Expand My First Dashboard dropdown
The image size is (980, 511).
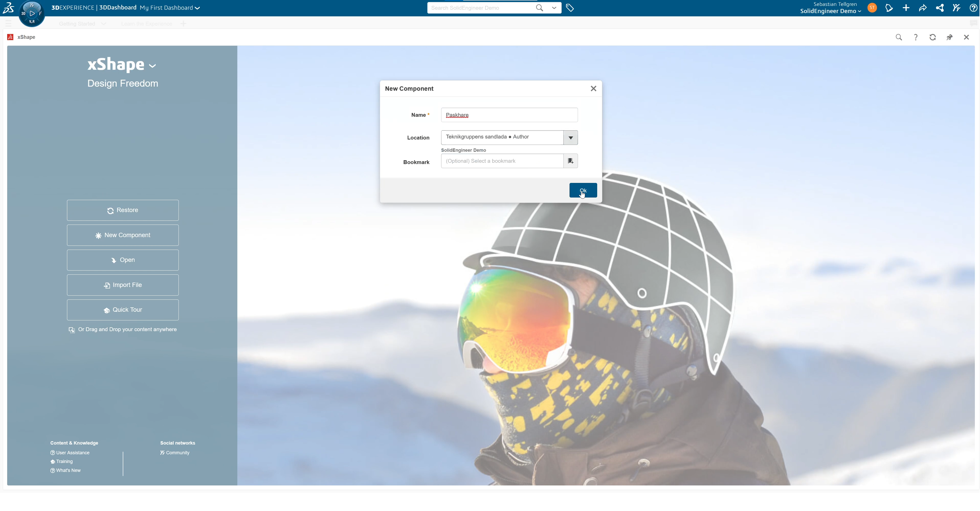click(197, 8)
